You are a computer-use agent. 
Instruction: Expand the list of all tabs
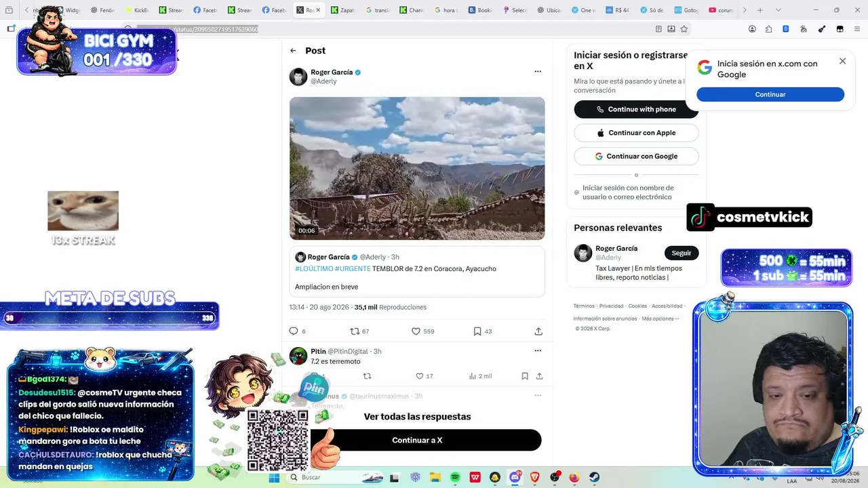click(x=778, y=10)
